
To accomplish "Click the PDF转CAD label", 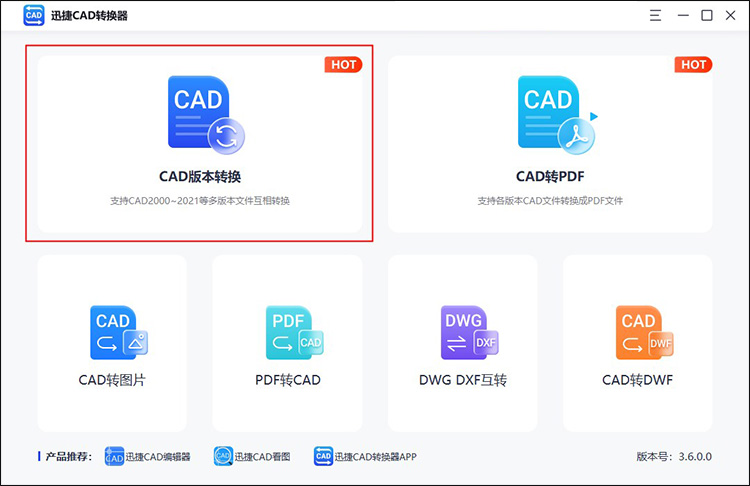I will [287, 380].
